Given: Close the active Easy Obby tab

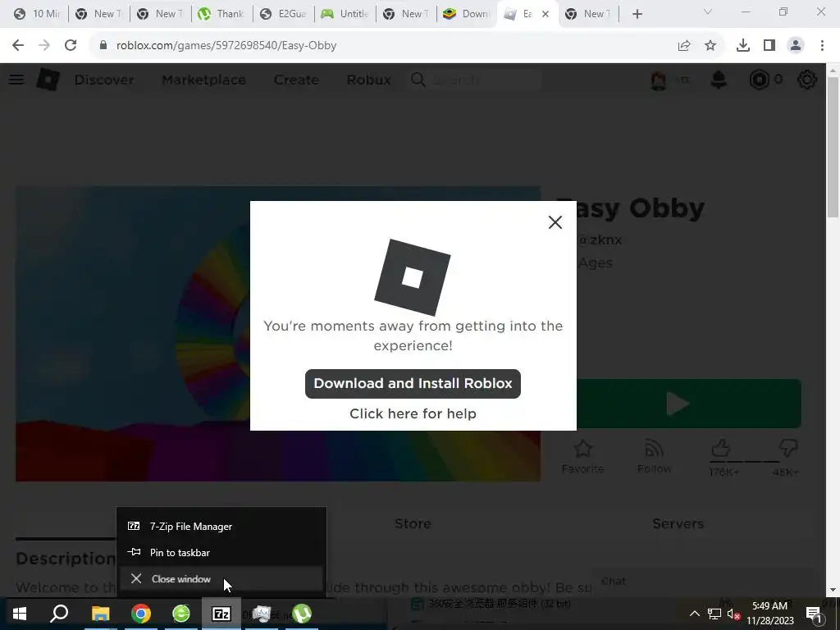Looking at the screenshot, I should click(546, 15).
